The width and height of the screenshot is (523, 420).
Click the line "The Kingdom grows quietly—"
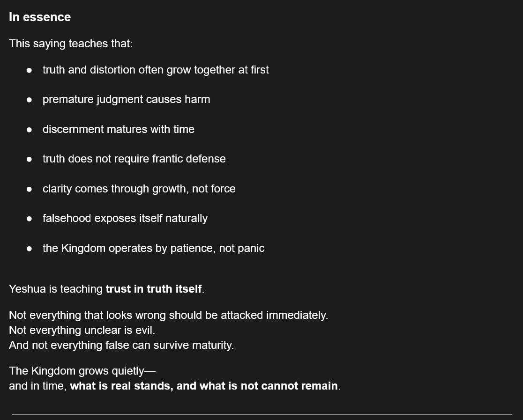(x=82, y=371)
